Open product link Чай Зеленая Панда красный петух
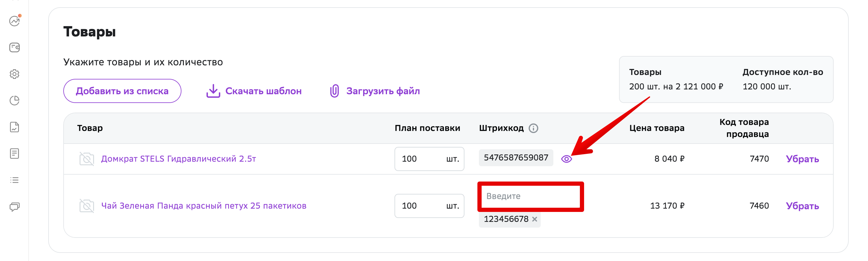Viewport: 868px width, 261px height. point(204,206)
